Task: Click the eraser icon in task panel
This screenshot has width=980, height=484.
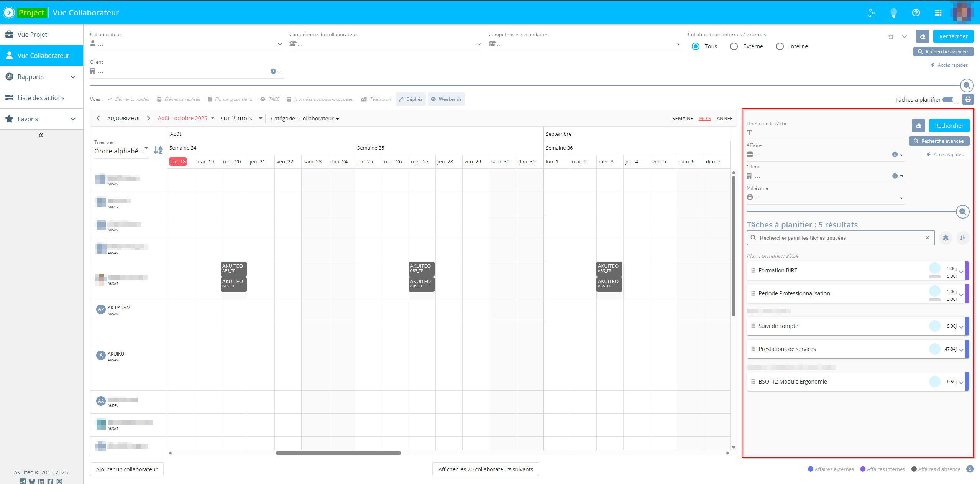Action: [918, 126]
